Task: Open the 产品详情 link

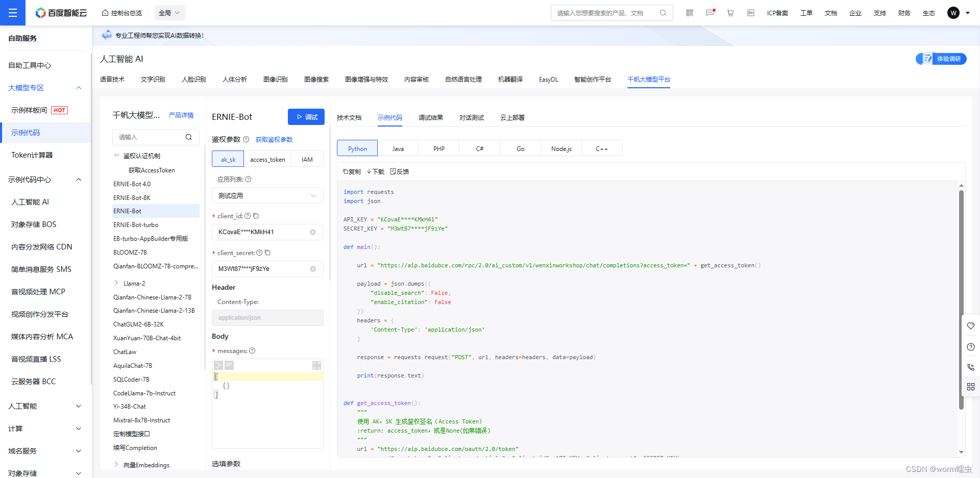Action: pyautogui.click(x=181, y=115)
